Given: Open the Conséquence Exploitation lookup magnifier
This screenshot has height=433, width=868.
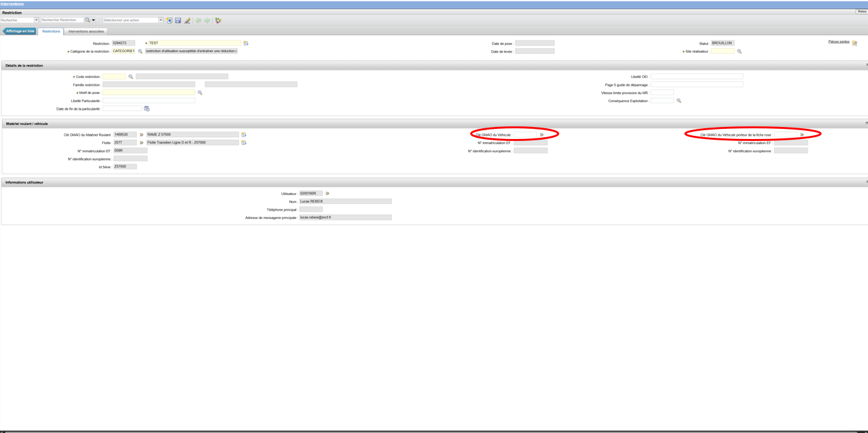Looking at the screenshot, I should tap(679, 101).
